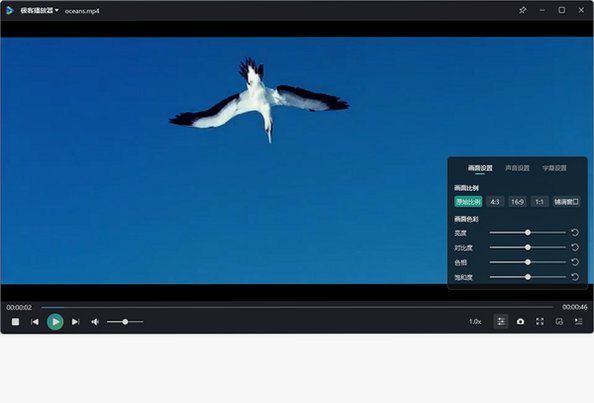Stop the video playback
This screenshot has height=403, width=594.
click(15, 322)
